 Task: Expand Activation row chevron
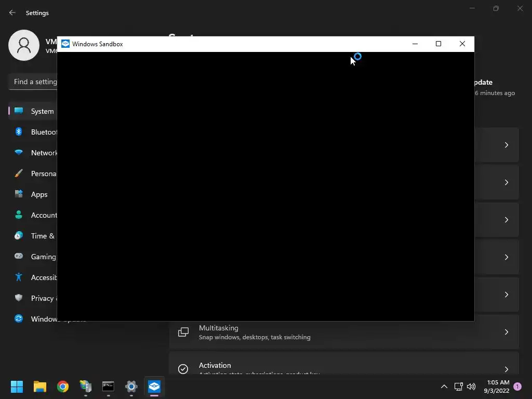pyautogui.click(x=506, y=369)
